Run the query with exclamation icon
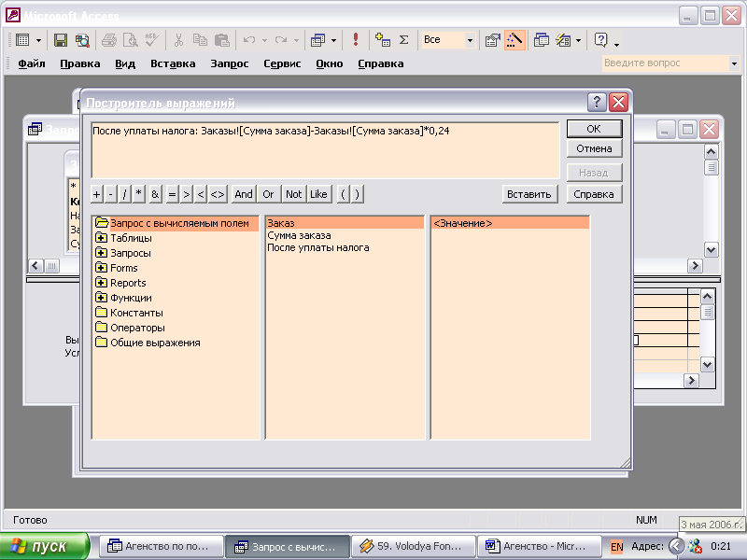 [356, 40]
